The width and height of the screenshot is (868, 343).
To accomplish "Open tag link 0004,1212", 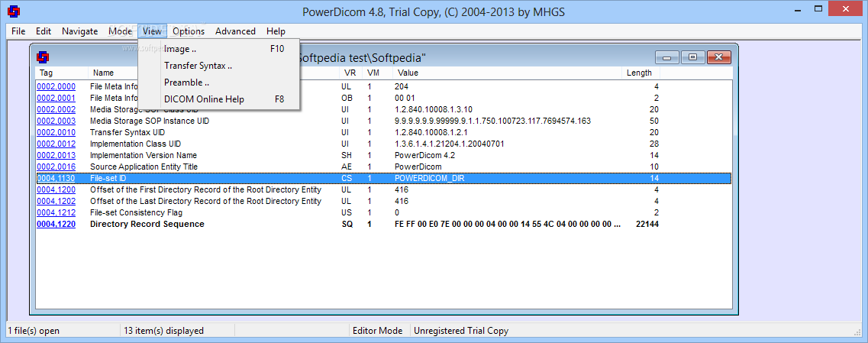I will pos(56,213).
